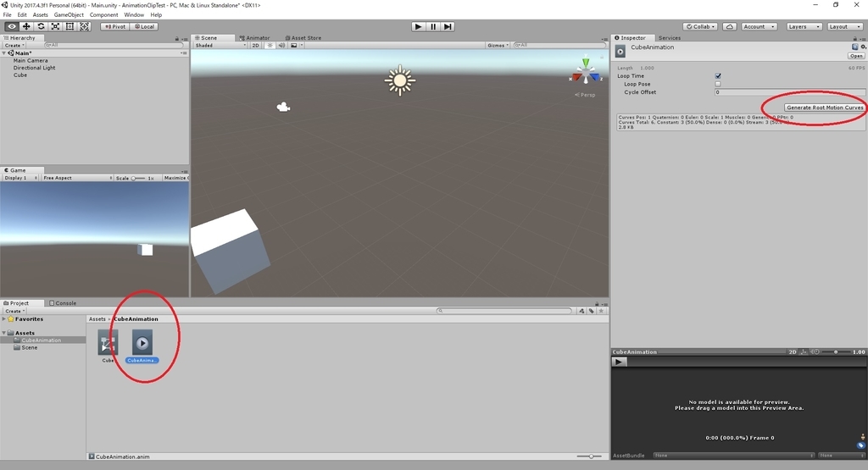Click the preview play button in Inspector
Viewport: 868px width, 470px height.
tap(619, 362)
